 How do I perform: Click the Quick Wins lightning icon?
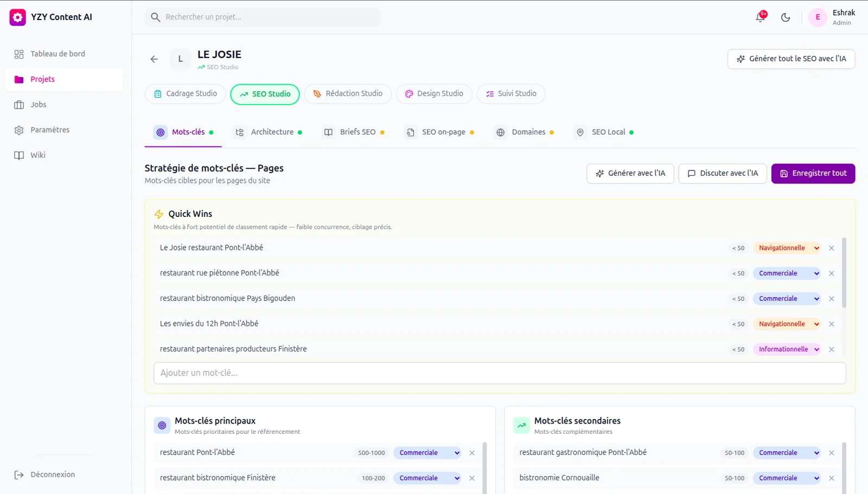tap(159, 214)
